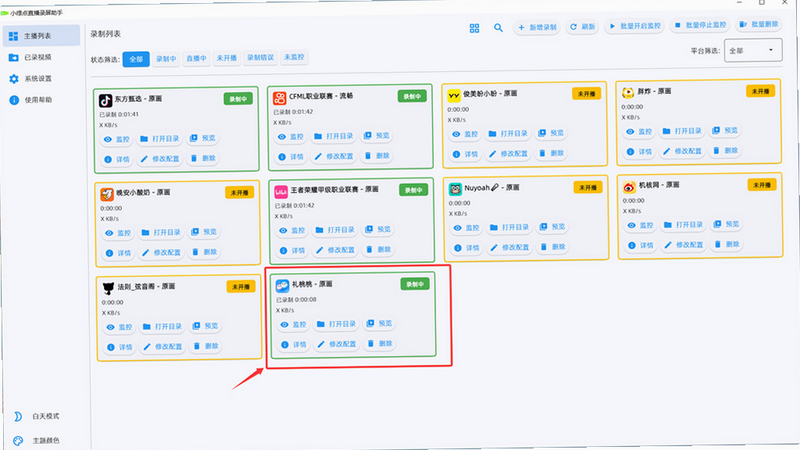Toggle monitoring (监控) for 晚安小酸奶
The width and height of the screenshot is (800, 450).
[118, 233]
